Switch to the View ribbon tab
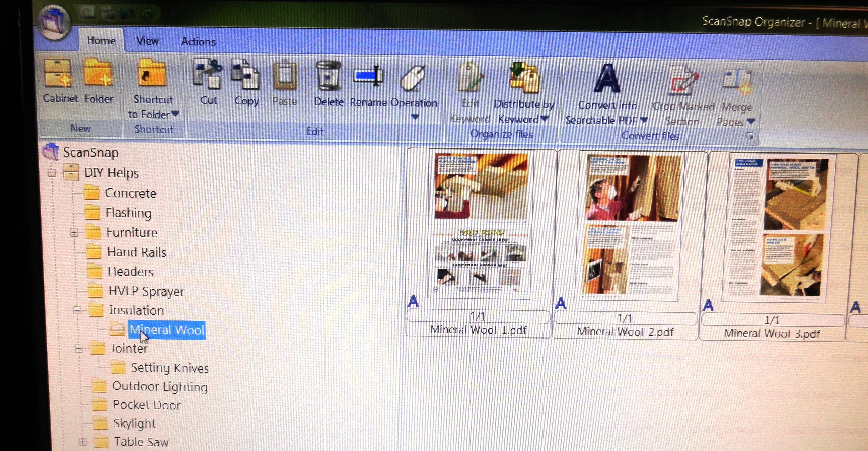Screen dimensions: 868x451 pyautogui.click(x=147, y=41)
